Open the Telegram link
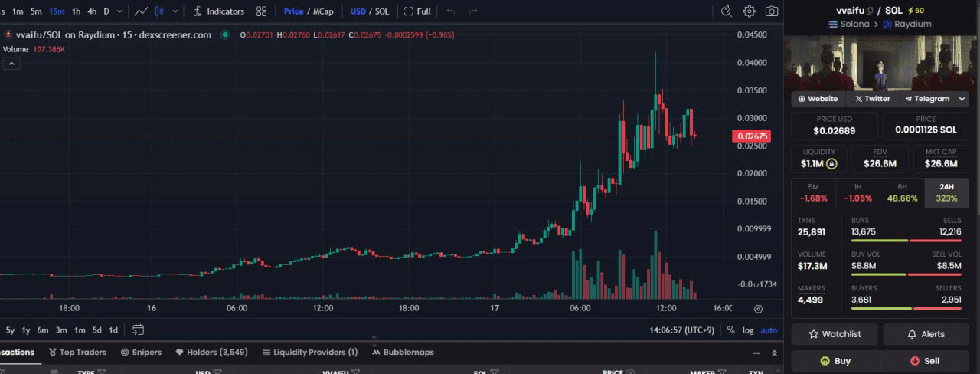 coord(926,99)
